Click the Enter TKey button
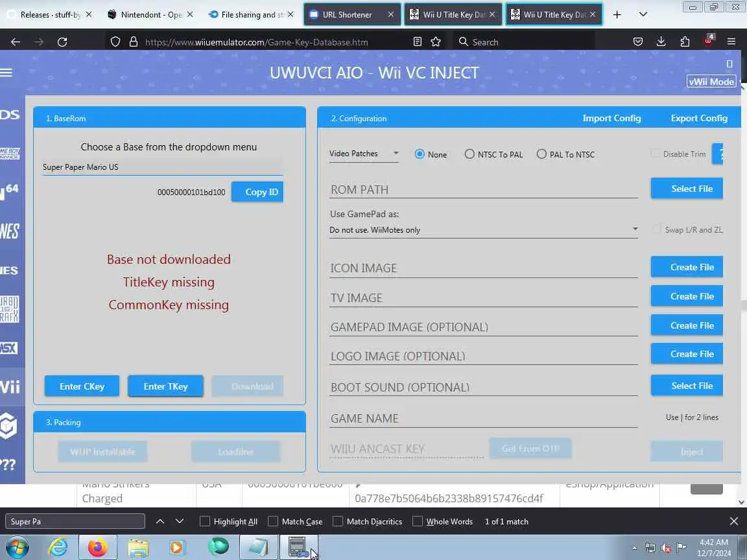This screenshot has width=747, height=560. coord(166,386)
